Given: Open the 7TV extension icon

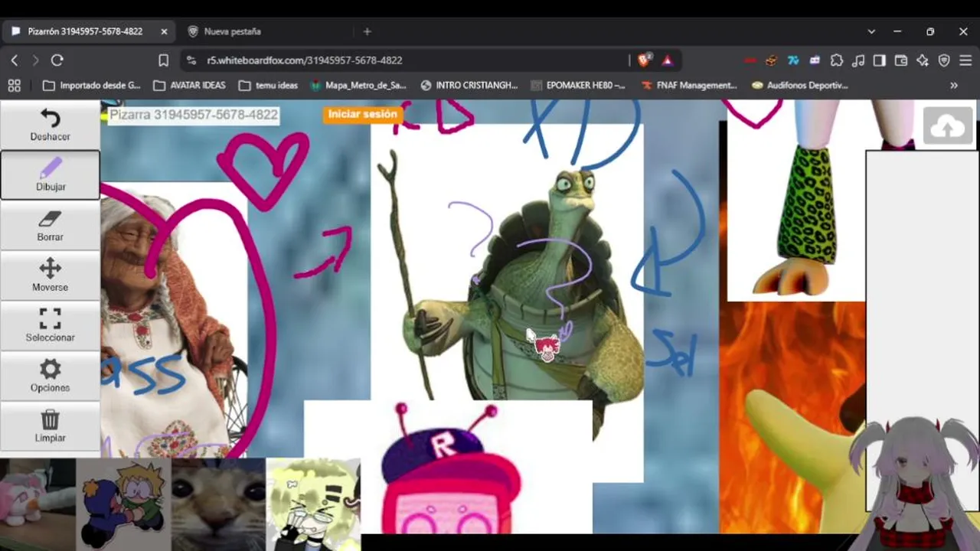Looking at the screenshot, I should point(793,60).
